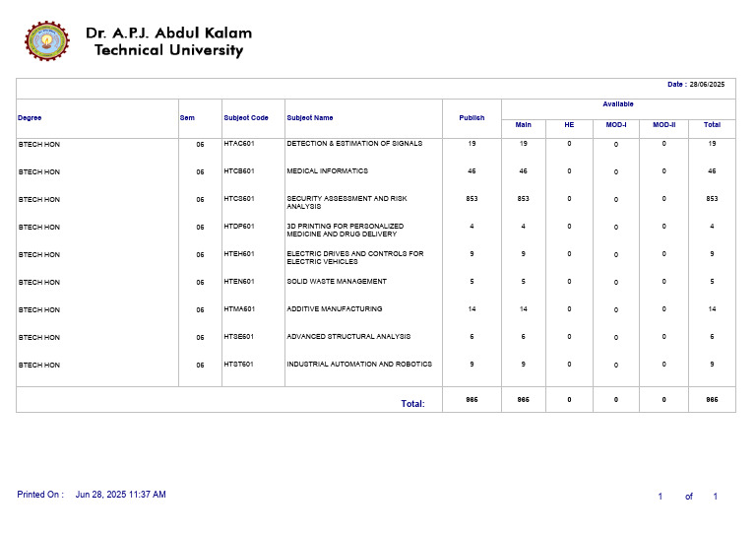Screen dimensions: 756x536
Task: Click the rightmost grand total in the Total row
Action: click(x=712, y=399)
